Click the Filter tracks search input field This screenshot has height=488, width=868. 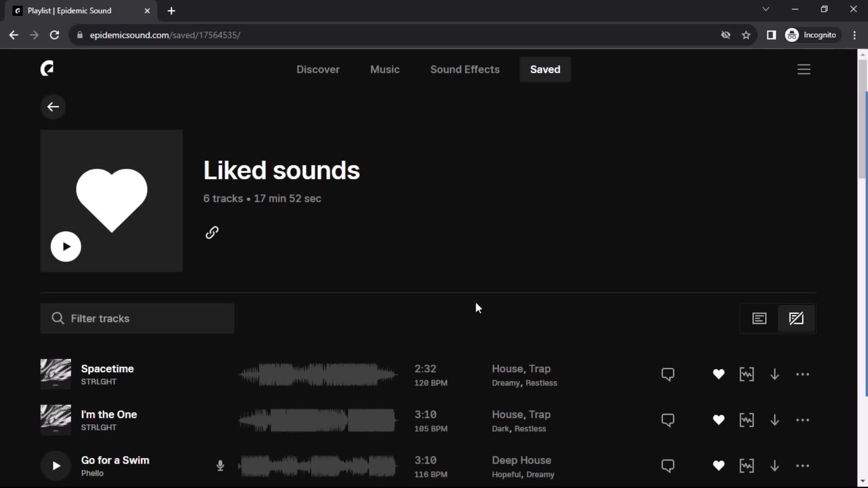(137, 318)
